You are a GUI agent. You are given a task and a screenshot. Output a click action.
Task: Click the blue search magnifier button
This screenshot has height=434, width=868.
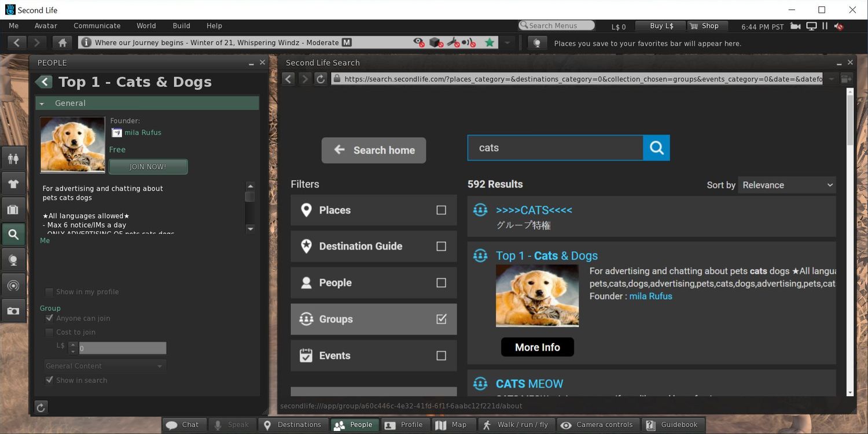(656, 148)
